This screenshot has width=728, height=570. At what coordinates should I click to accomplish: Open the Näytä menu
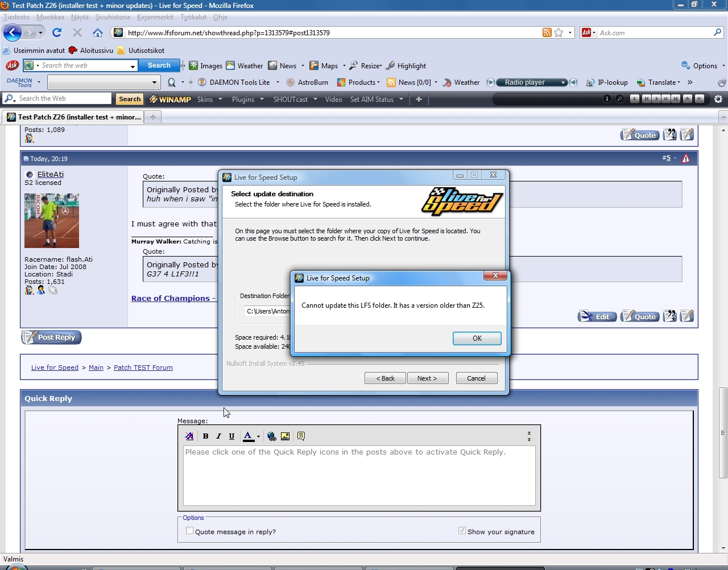coord(80,17)
